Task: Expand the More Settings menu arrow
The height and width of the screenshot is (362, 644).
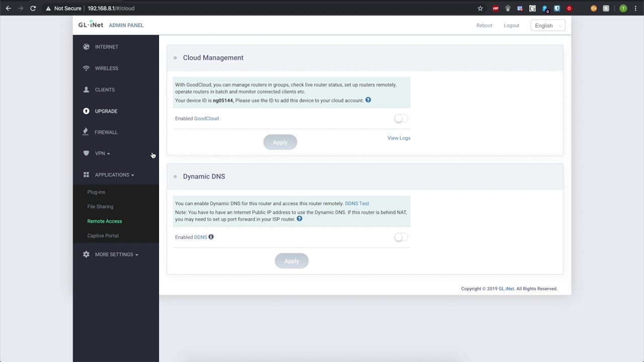Action: [136, 255]
